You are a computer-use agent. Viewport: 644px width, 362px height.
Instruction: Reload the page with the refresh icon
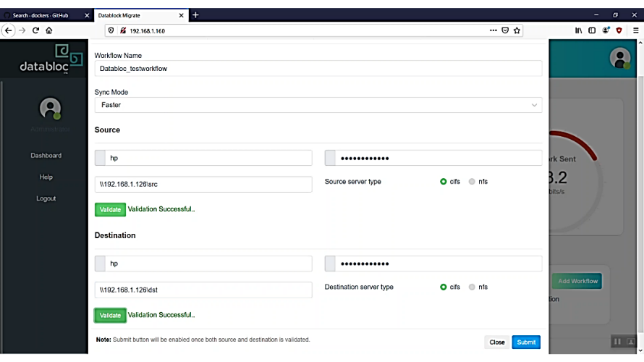[x=35, y=30]
